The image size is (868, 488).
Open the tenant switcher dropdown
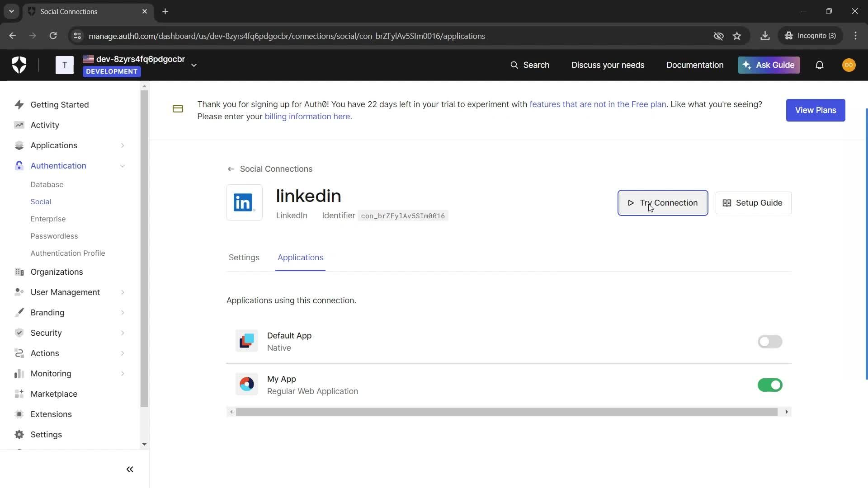point(194,65)
